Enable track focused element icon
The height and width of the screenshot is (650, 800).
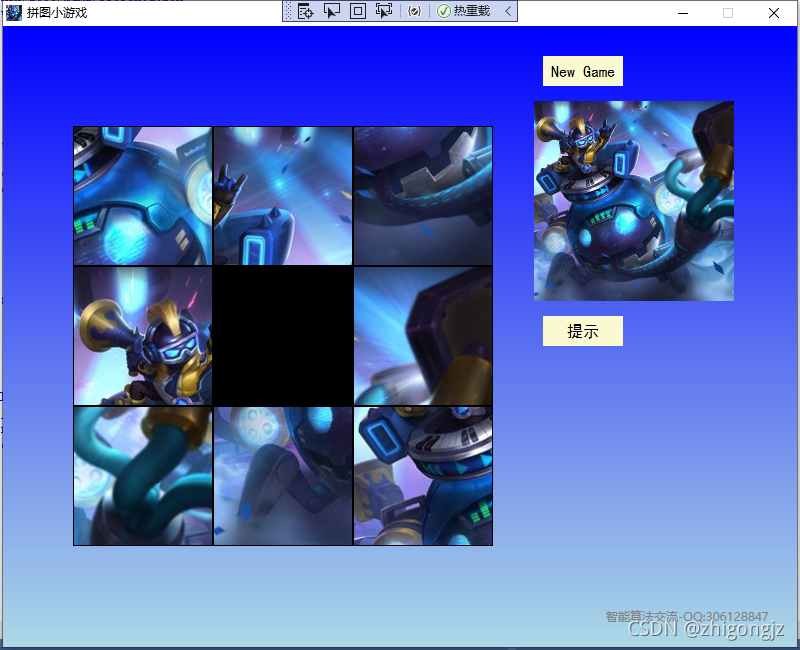[384, 11]
